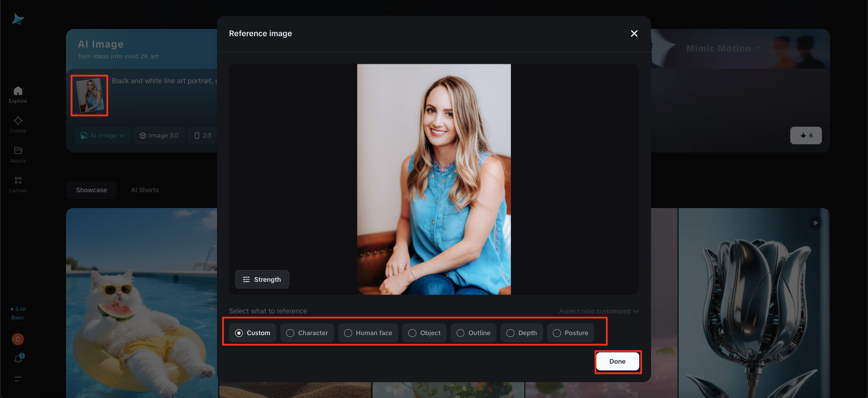The image size is (868, 398).
Task: Open the Mimic Motion banner link
Action: click(x=723, y=48)
